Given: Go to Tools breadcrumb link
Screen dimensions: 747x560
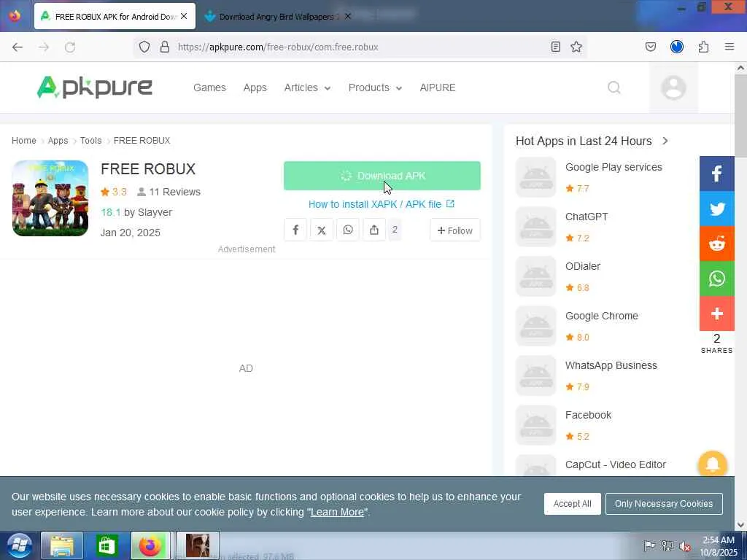Looking at the screenshot, I should [90, 141].
